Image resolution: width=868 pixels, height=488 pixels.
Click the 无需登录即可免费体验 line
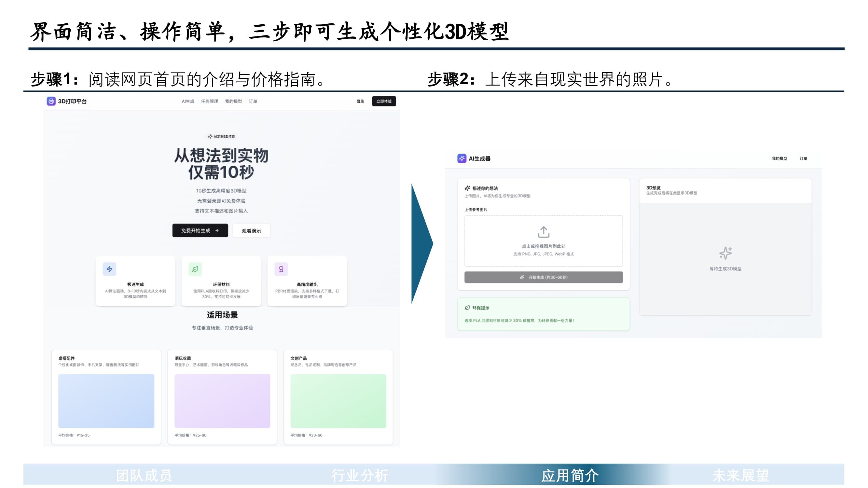pyautogui.click(x=221, y=201)
